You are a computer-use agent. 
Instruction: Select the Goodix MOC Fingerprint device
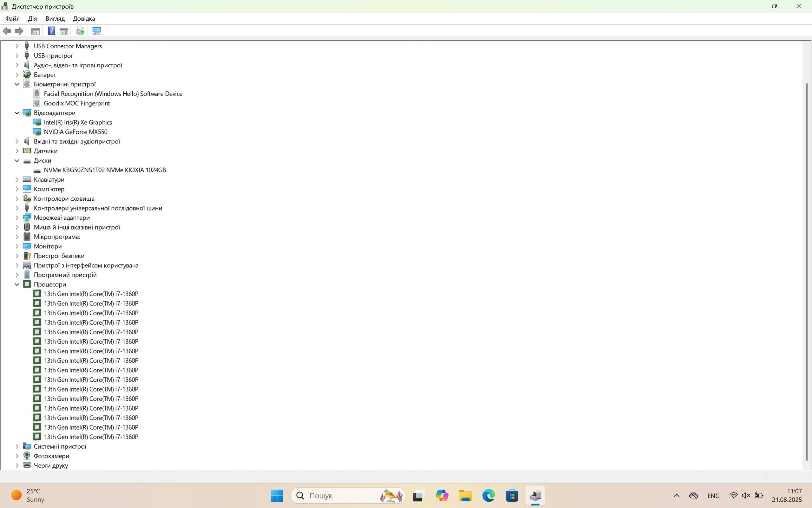click(x=77, y=103)
